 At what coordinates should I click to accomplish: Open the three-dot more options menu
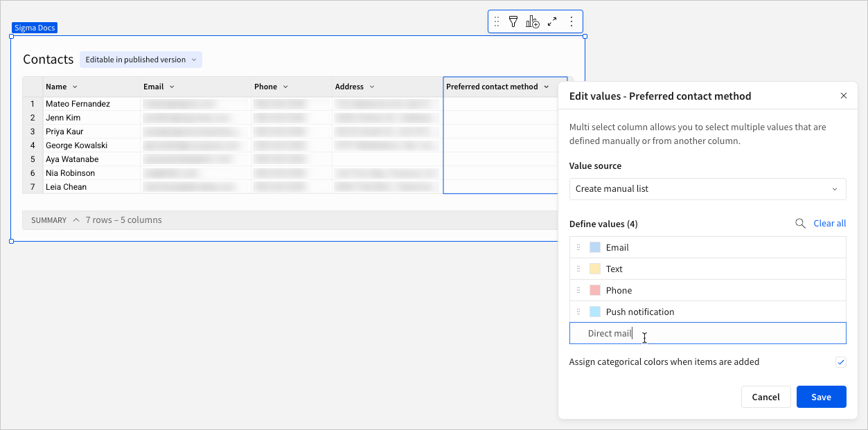pyautogui.click(x=572, y=21)
